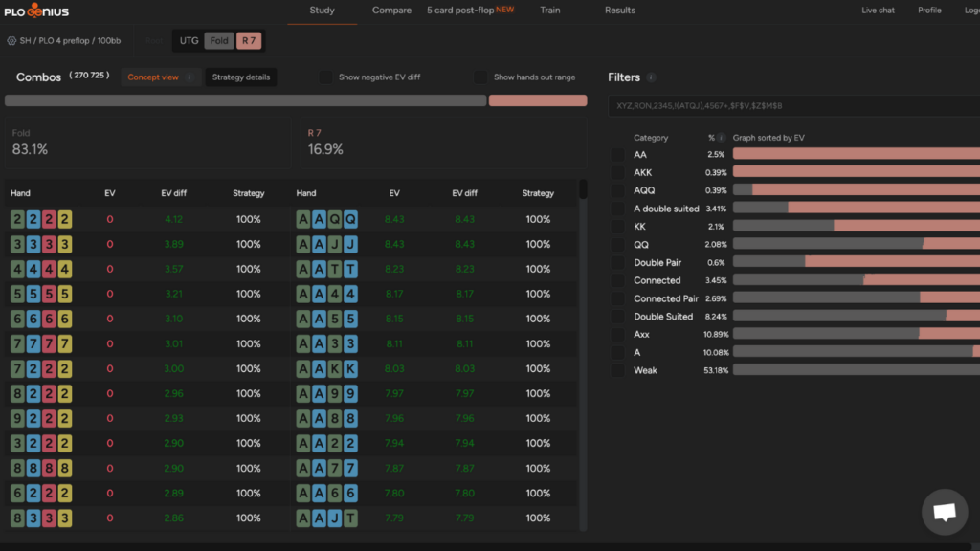Click the AAJT hand row
The height and width of the screenshot is (551, 980).
[434, 518]
